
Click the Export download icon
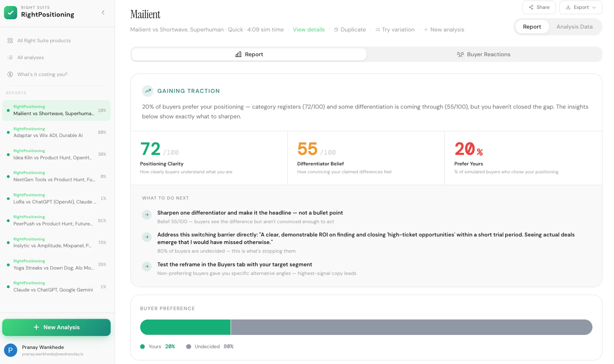pos(568,7)
